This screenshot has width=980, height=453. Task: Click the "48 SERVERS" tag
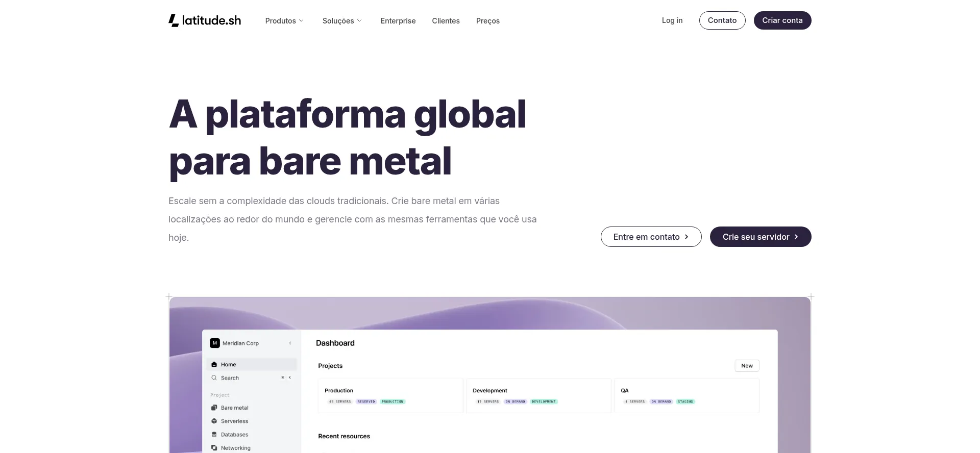[x=340, y=401]
